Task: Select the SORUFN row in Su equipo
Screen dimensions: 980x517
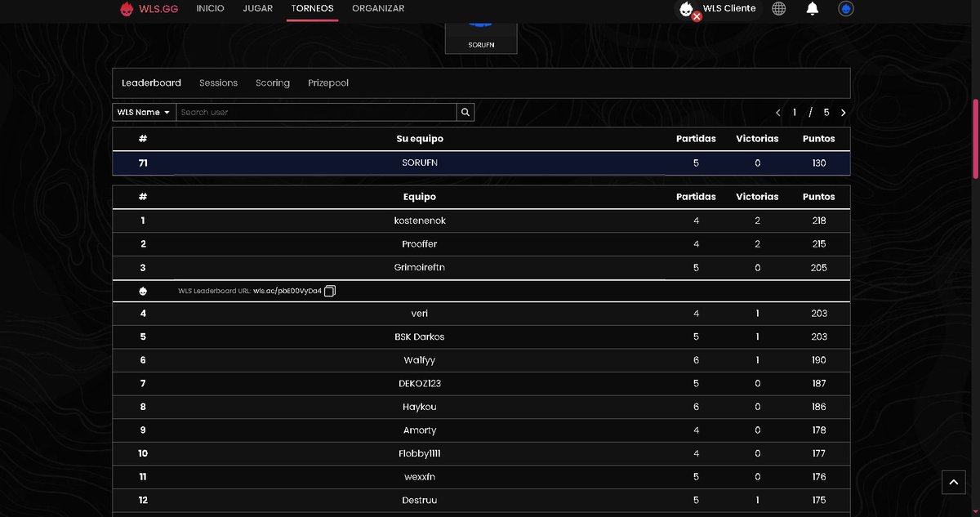Action: coord(481,163)
